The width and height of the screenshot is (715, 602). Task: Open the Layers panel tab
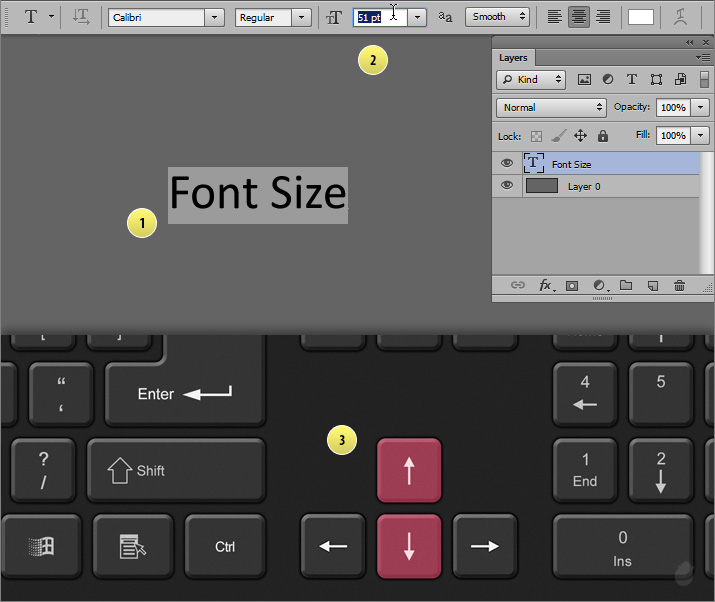(513, 58)
